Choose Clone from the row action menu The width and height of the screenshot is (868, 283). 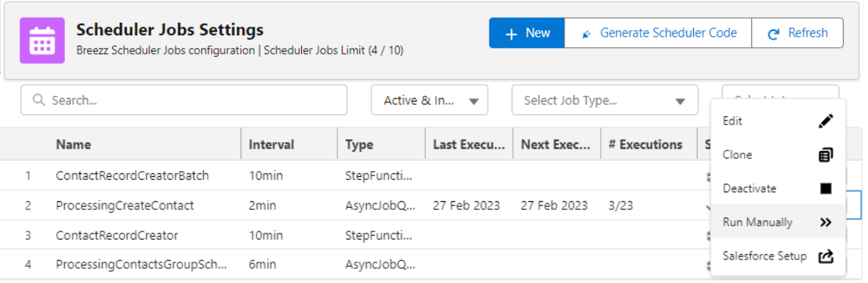click(x=778, y=155)
